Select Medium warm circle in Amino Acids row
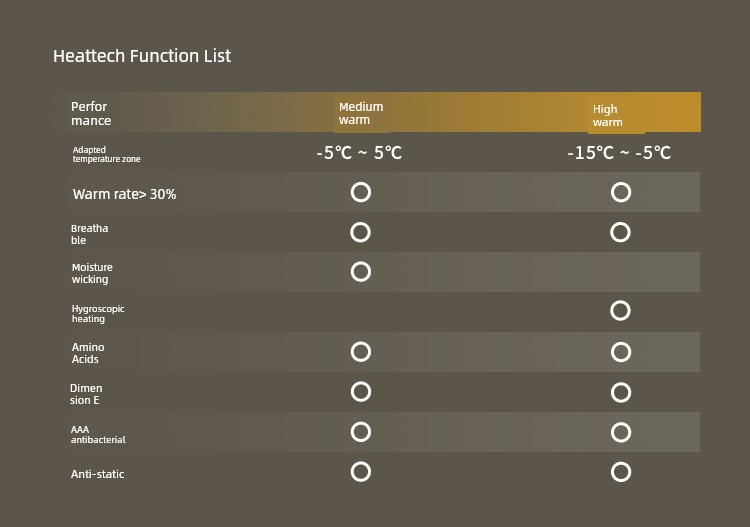 coord(361,351)
